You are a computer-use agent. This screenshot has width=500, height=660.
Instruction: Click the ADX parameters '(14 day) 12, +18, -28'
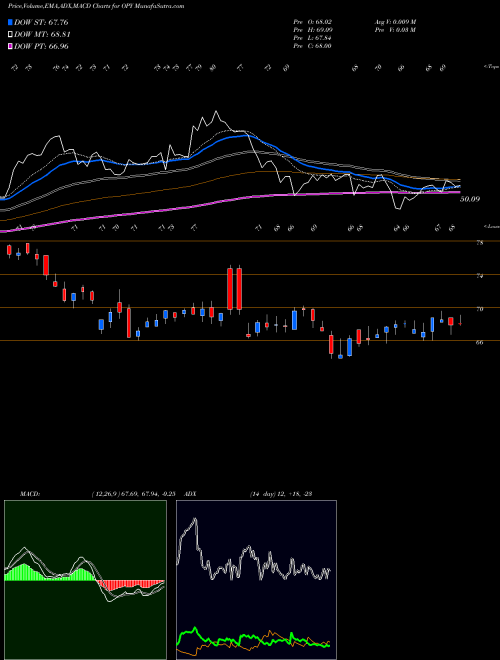[281, 494]
